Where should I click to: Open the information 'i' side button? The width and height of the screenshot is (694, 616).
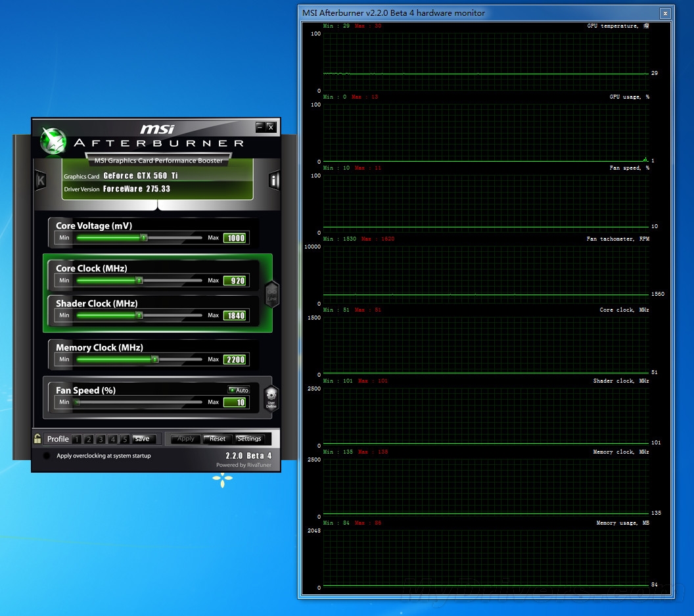pyautogui.click(x=274, y=181)
